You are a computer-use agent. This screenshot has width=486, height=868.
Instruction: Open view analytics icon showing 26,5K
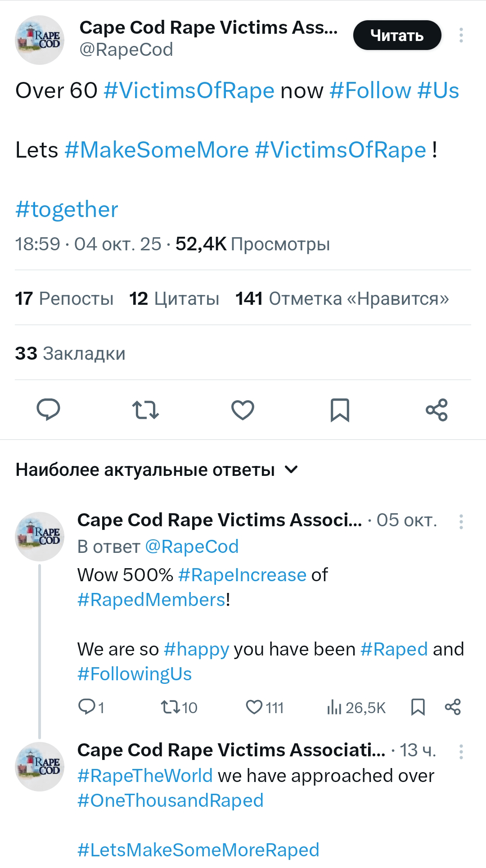[334, 707]
